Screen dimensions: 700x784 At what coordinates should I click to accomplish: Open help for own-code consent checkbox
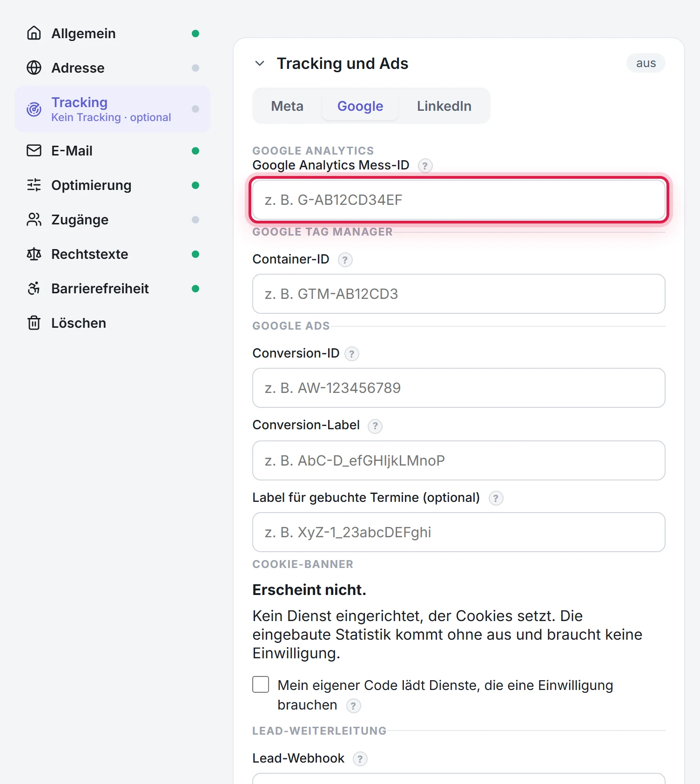[353, 706]
